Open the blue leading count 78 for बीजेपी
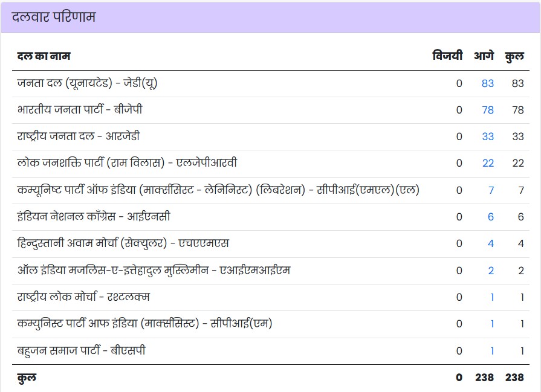Screen dimensions: 541x392 click(487, 110)
